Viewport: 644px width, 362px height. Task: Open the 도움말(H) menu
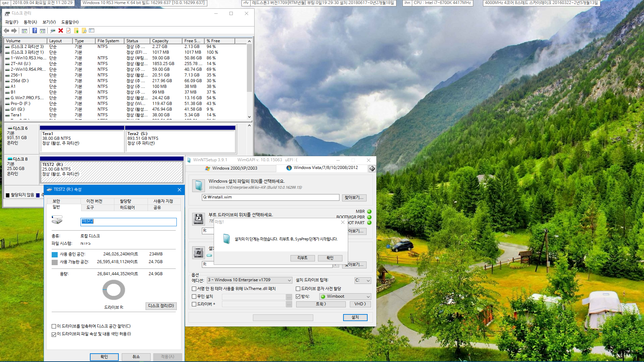(70, 22)
